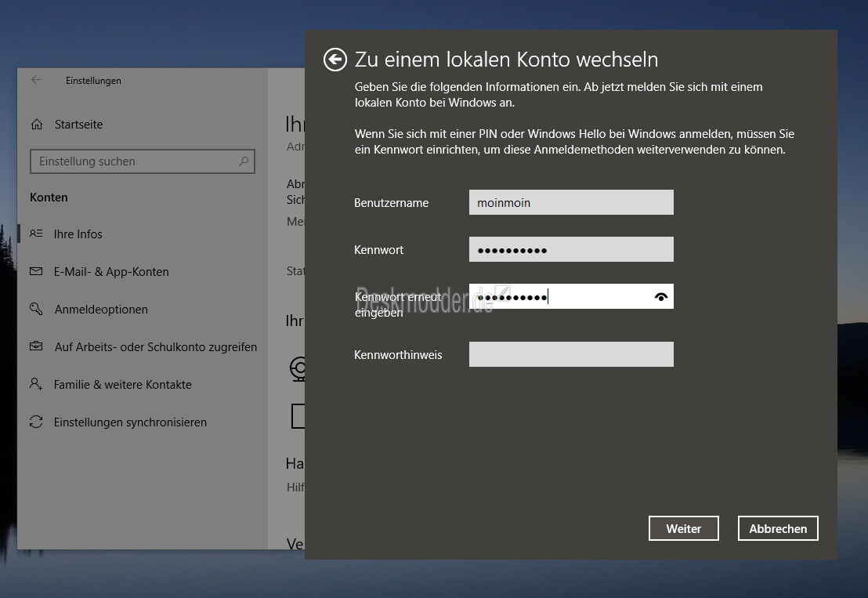This screenshot has height=598, width=868.
Task: Click the back arrow in dialog header
Action: 335,60
